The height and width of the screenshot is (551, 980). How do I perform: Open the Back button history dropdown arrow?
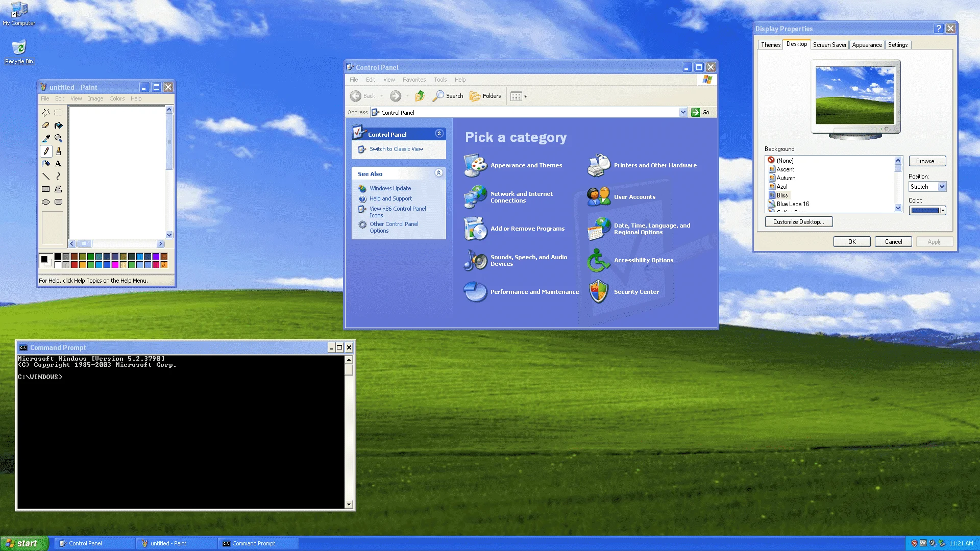[381, 96]
